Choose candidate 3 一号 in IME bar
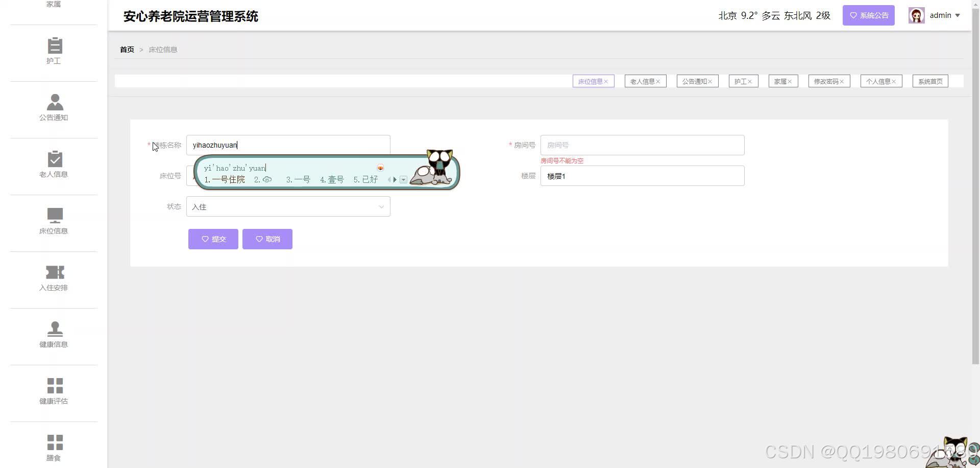This screenshot has height=468, width=980. [x=298, y=180]
